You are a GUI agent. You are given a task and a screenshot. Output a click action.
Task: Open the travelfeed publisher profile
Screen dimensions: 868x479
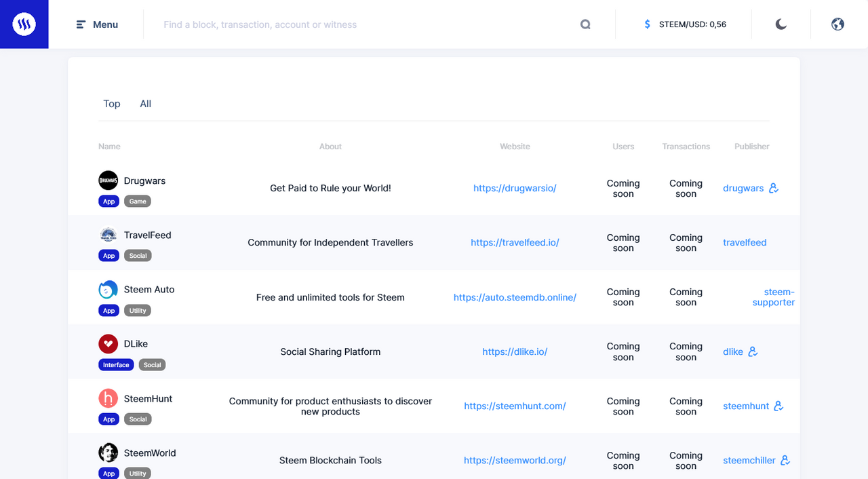[745, 243]
